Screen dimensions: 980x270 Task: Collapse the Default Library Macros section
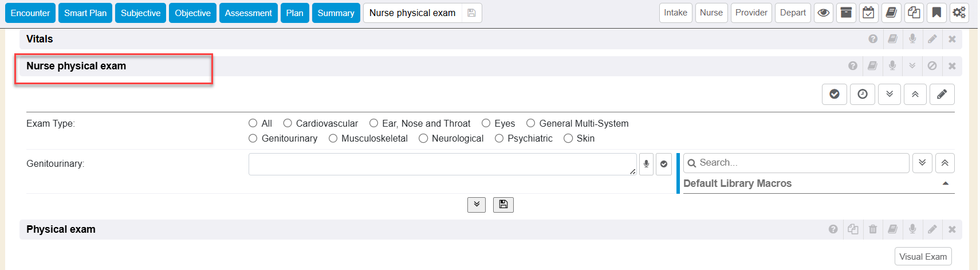point(945,183)
